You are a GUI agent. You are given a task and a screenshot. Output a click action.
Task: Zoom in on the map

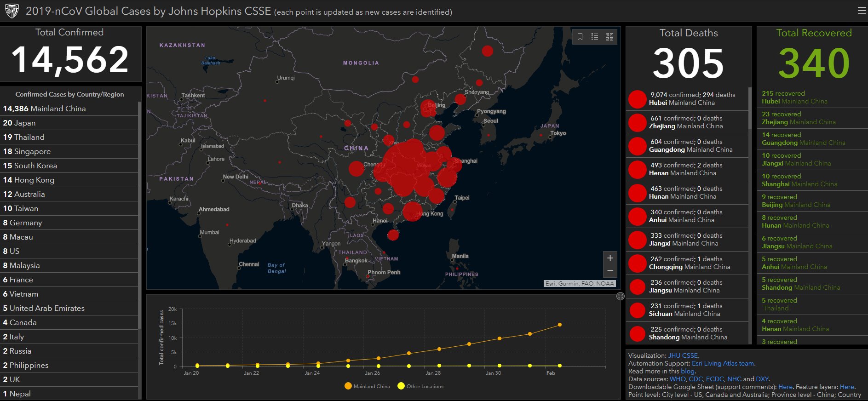pyautogui.click(x=610, y=258)
